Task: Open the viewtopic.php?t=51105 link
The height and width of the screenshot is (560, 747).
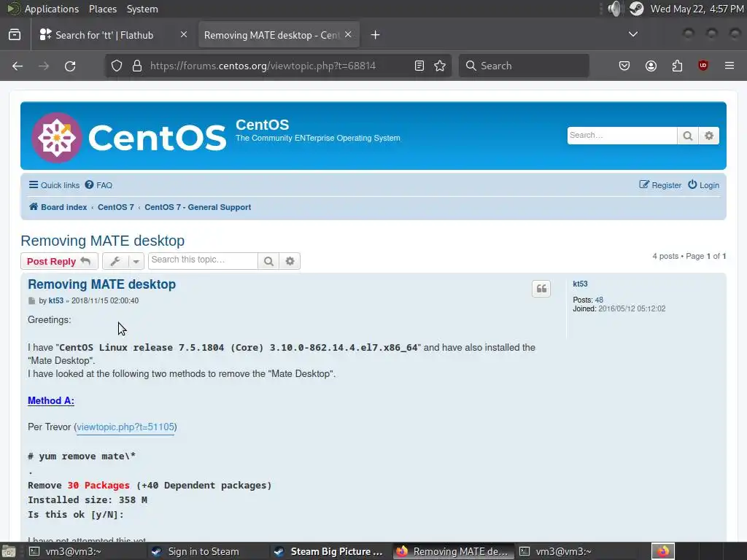Action: (x=125, y=427)
